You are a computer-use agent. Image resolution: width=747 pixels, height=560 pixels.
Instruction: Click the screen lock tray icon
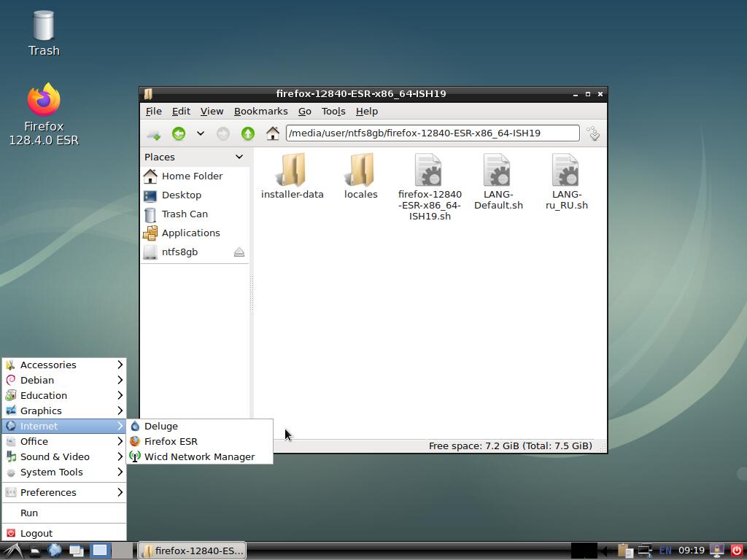pos(717,551)
